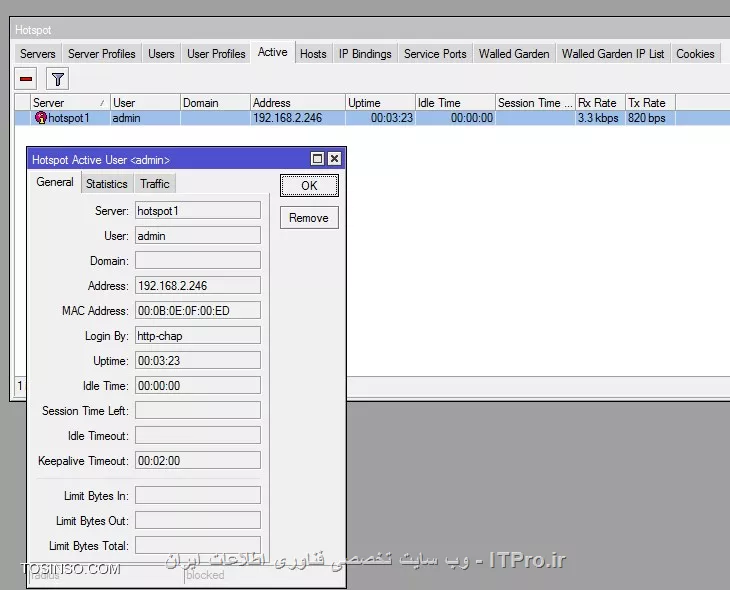Click the Domain column header

coord(215,103)
